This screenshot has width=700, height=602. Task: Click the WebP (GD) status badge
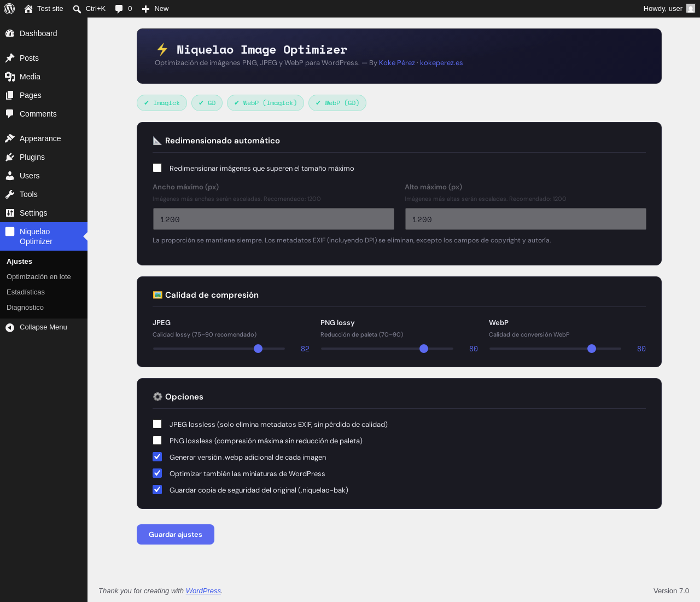tap(337, 103)
